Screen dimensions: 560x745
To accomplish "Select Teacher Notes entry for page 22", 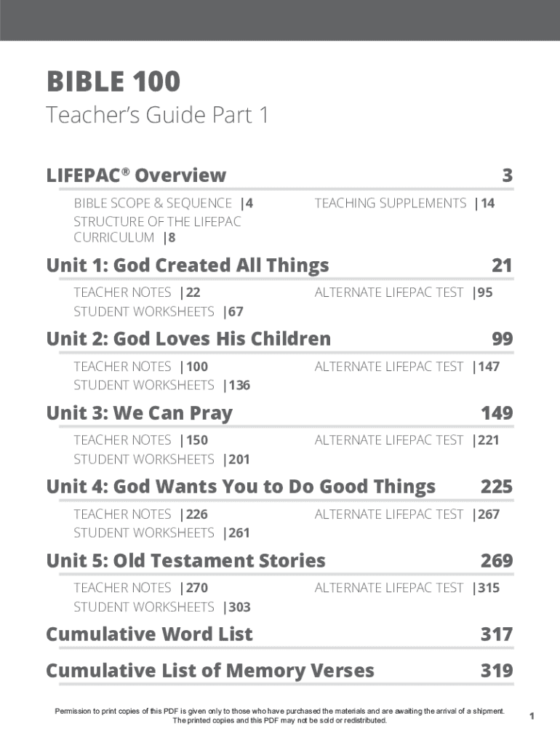I will pyautogui.click(x=137, y=292).
